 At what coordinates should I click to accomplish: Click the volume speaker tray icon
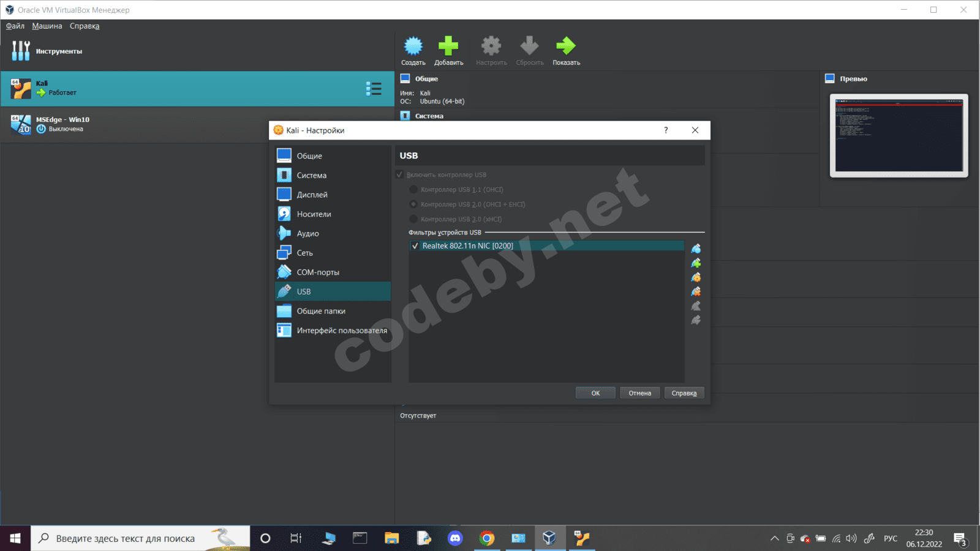pyautogui.click(x=851, y=539)
